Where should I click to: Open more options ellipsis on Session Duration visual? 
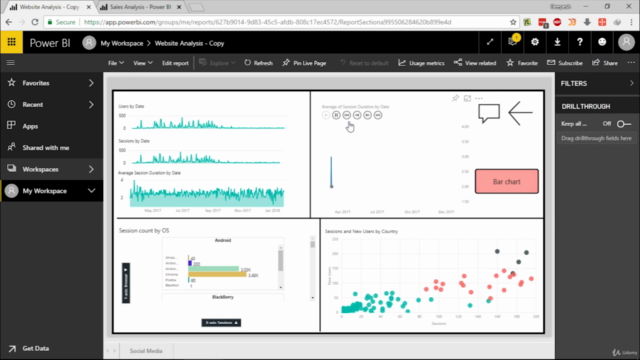[479, 98]
